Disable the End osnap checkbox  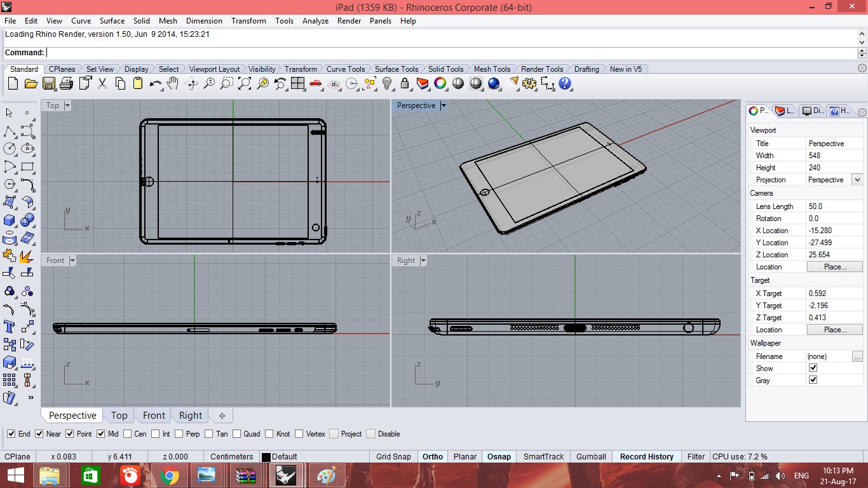click(11, 434)
